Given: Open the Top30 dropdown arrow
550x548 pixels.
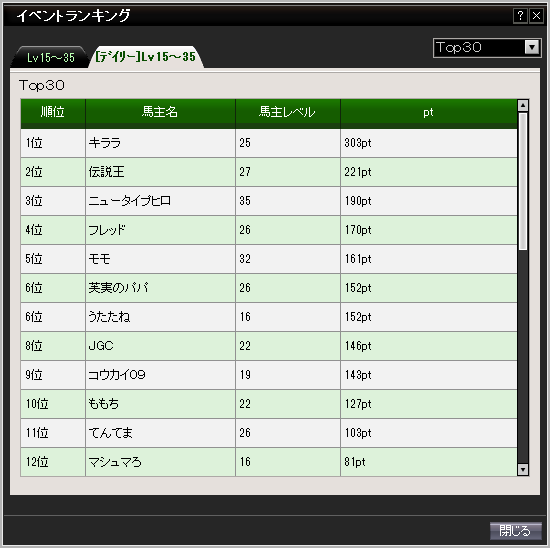Looking at the screenshot, I should pyautogui.click(x=532, y=47).
